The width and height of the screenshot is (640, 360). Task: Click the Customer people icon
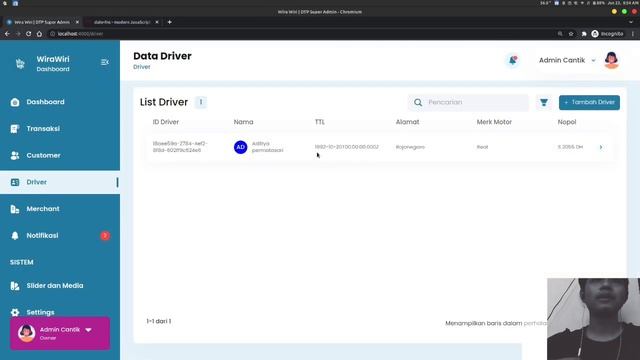tap(15, 156)
